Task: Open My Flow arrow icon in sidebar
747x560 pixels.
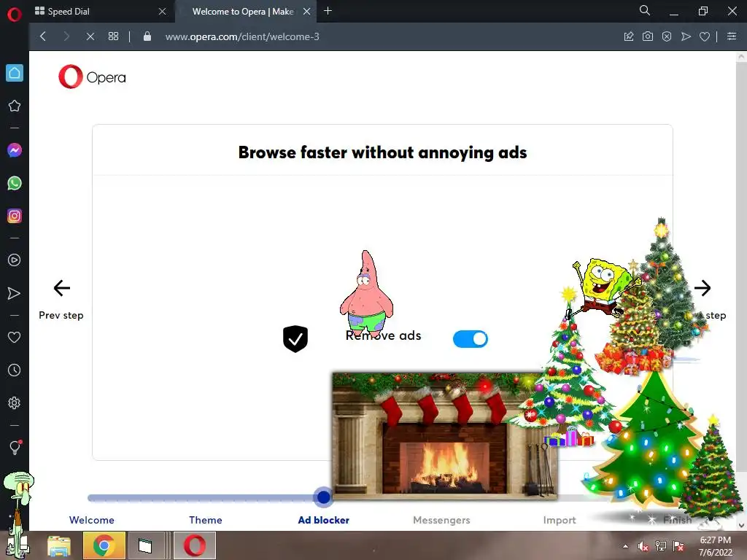Action: (x=15, y=293)
